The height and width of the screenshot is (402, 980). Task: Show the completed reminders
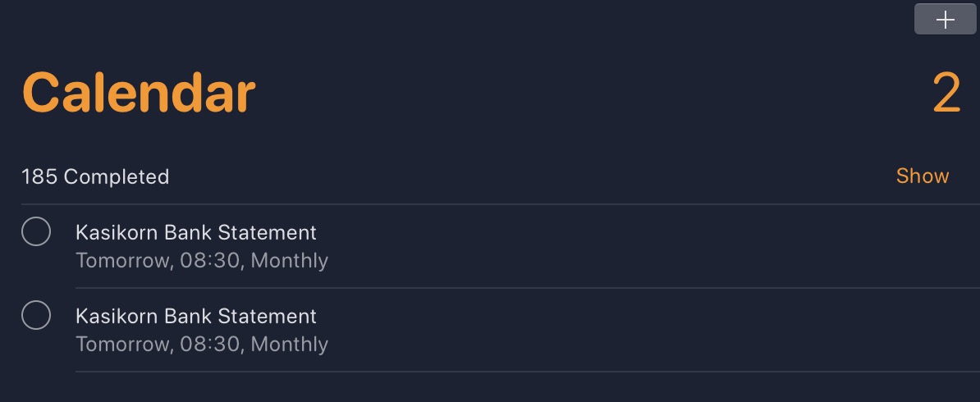click(x=922, y=176)
